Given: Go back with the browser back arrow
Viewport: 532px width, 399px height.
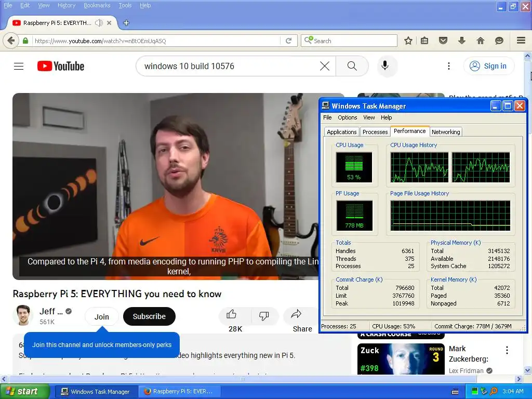Looking at the screenshot, I should 11,41.
